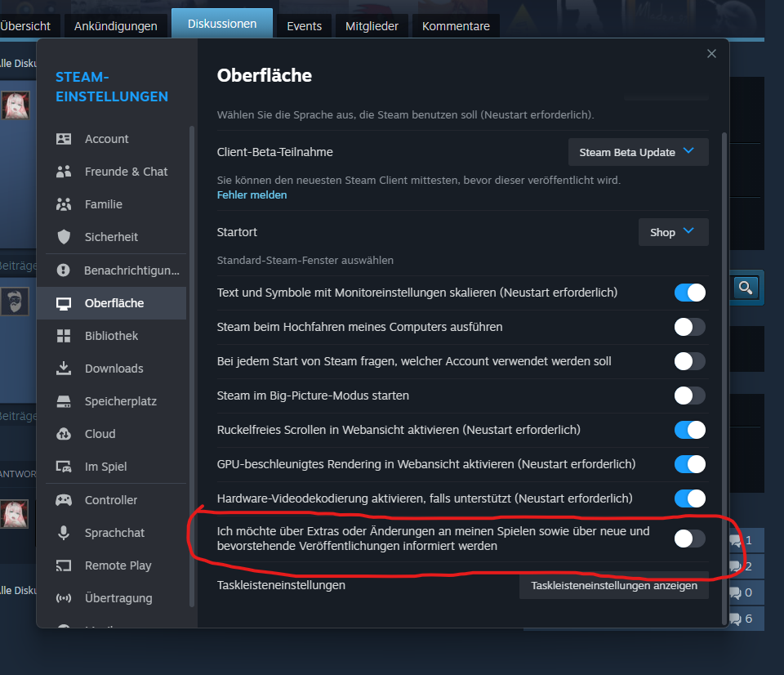Open the Benachrichtigungen alert icon
The height and width of the screenshot is (675, 784).
64,270
